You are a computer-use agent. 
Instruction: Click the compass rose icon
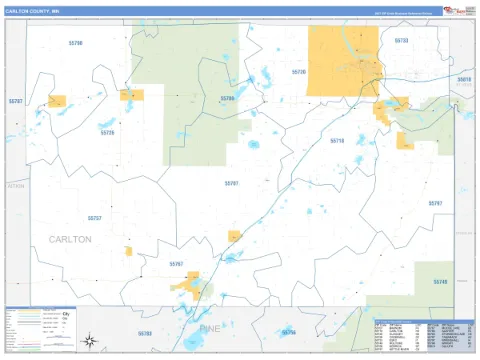click(x=89, y=341)
